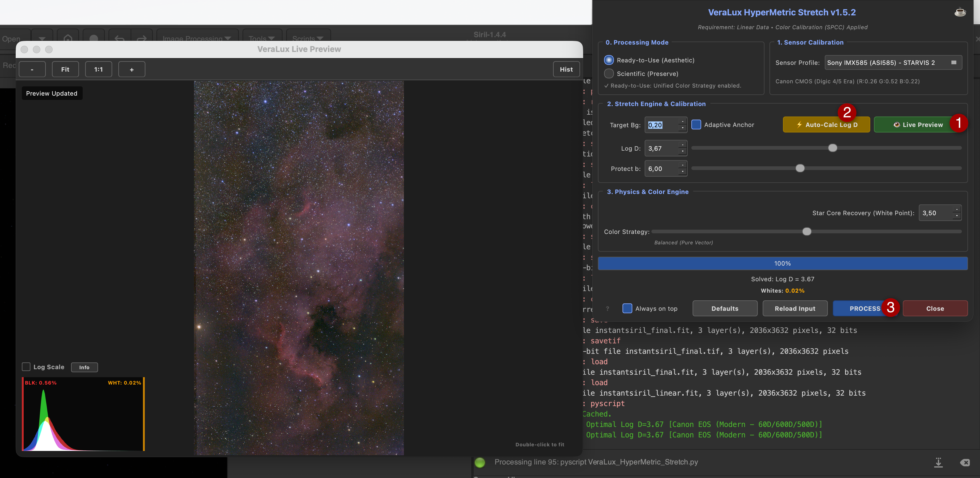
Task: Click the histogram Info button
Action: (84, 367)
